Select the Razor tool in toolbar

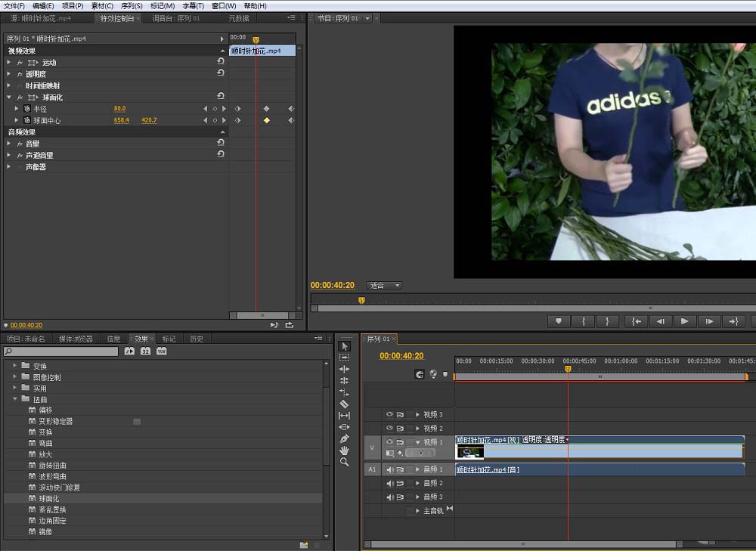(x=345, y=404)
